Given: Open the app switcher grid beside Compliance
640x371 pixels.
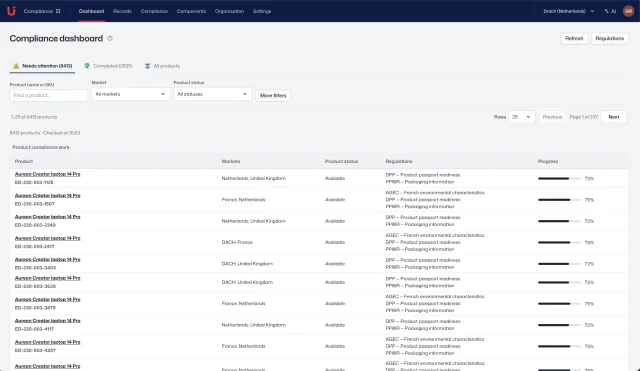Looking at the screenshot, I should 58,11.
